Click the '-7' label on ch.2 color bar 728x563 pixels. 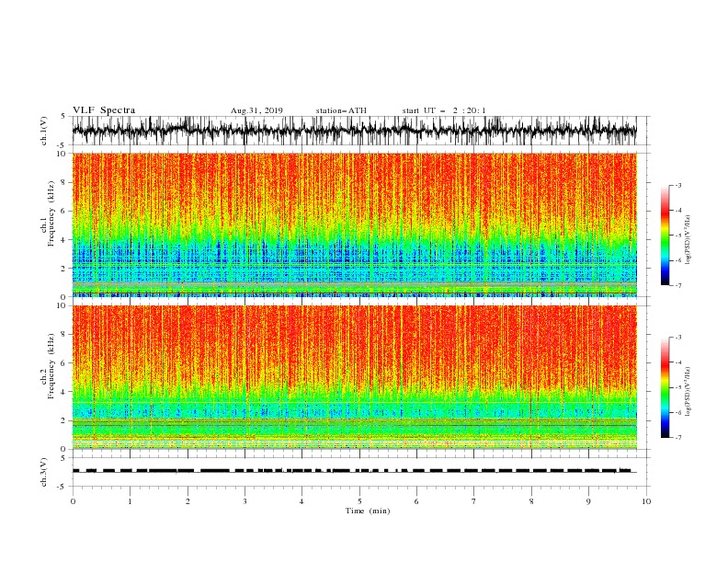pos(678,438)
